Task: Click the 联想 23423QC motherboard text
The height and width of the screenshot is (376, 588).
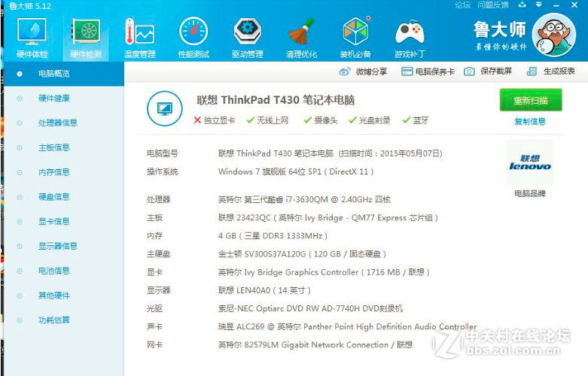Action: [328, 217]
